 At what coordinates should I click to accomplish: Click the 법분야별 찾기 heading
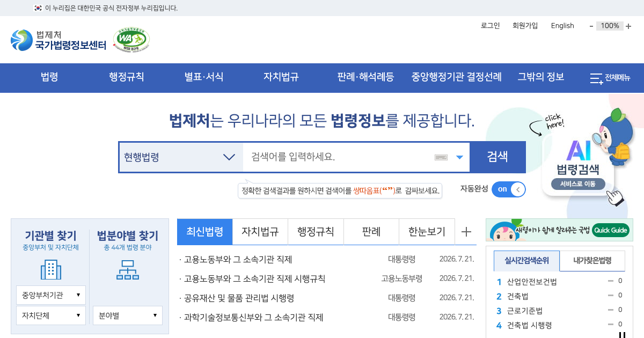pos(128,236)
